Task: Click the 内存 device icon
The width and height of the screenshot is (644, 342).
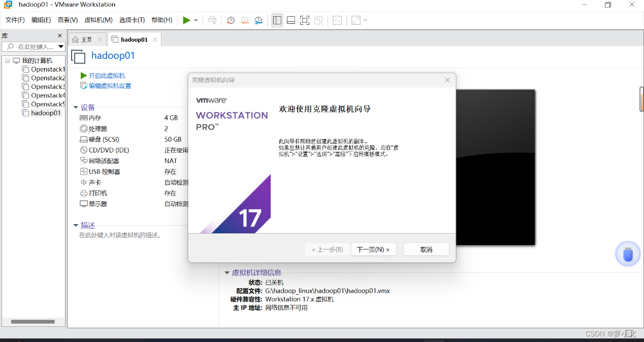Action: (x=84, y=118)
